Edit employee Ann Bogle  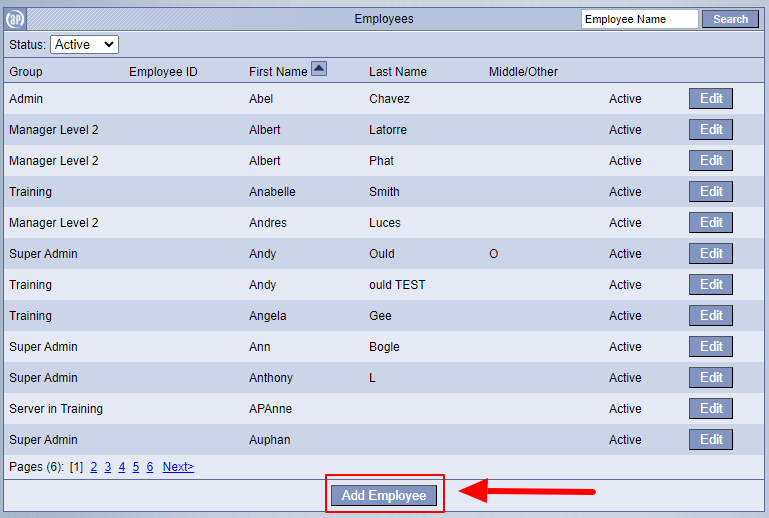tap(711, 346)
